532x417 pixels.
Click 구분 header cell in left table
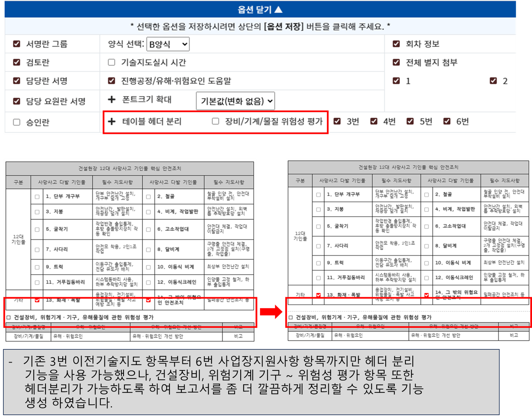pyautogui.click(x=18, y=182)
